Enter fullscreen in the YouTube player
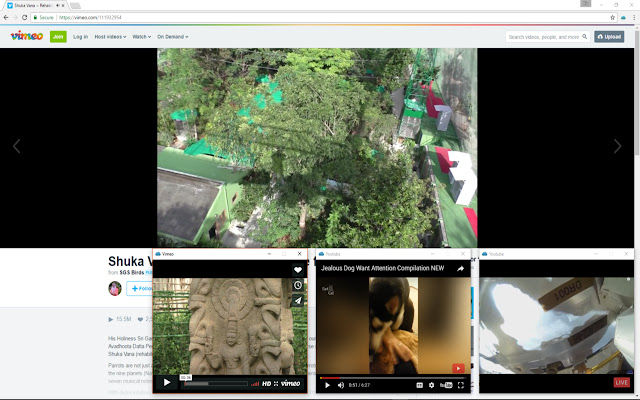Image resolution: width=640 pixels, height=400 pixels. [x=460, y=385]
